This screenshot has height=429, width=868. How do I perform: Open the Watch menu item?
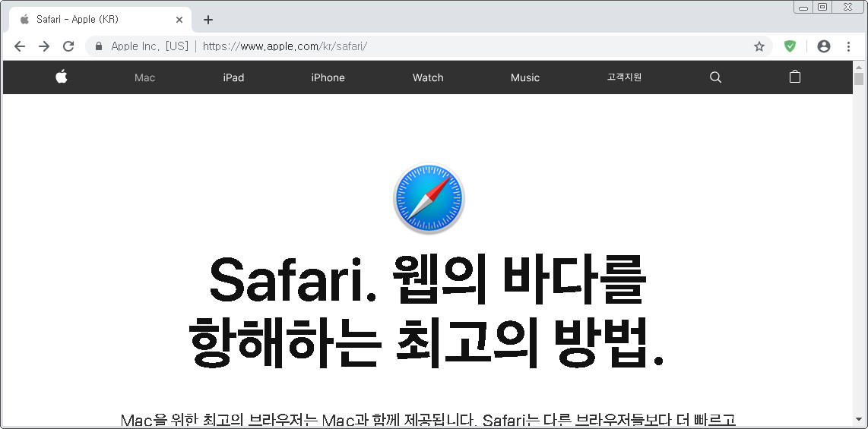pyautogui.click(x=428, y=78)
